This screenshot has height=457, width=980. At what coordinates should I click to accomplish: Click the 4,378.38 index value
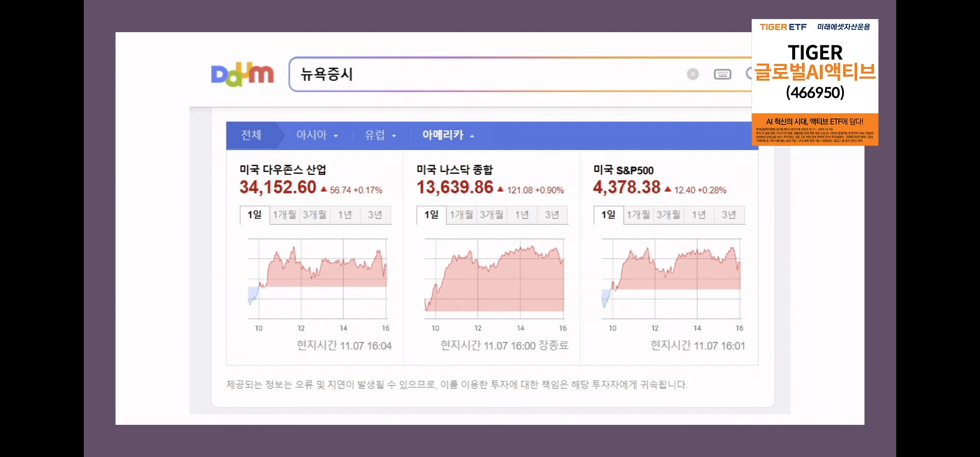tap(627, 187)
